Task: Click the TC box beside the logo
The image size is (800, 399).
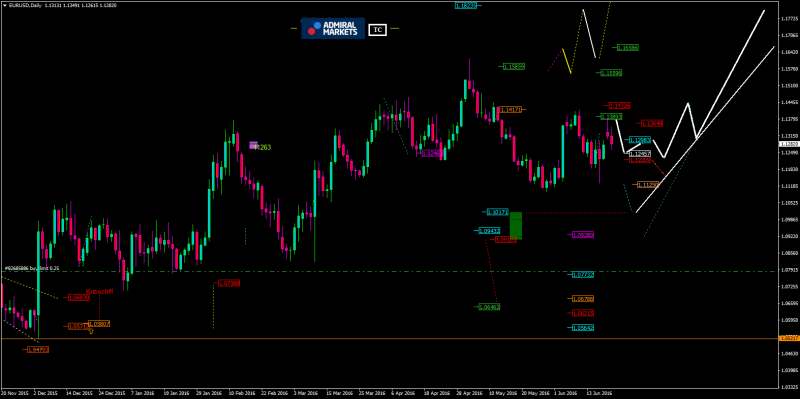Action: pos(377,30)
